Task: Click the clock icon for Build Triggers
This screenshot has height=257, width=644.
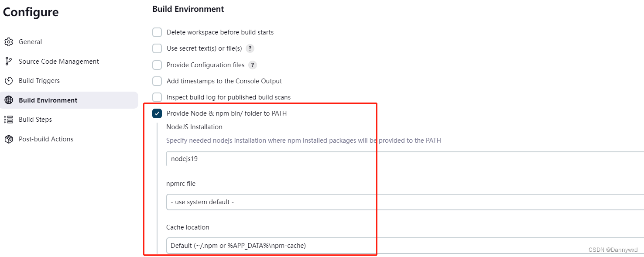Action: (x=8, y=80)
